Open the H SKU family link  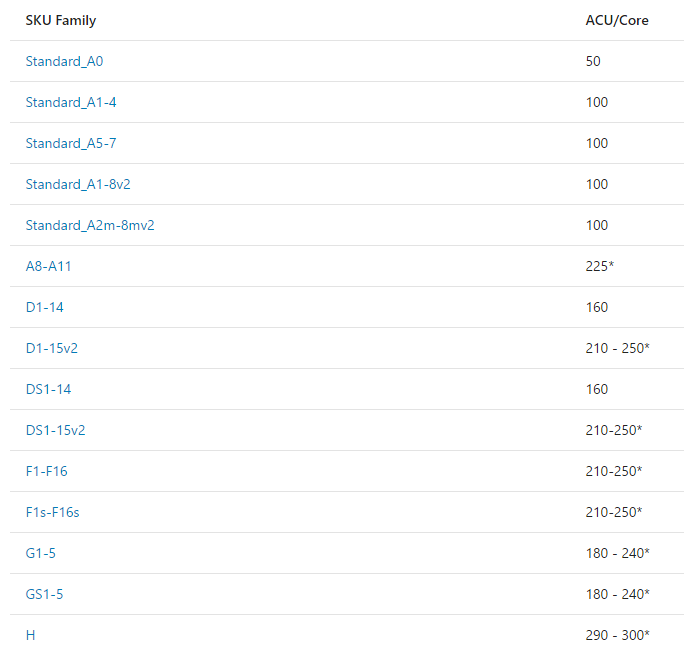pos(31,636)
